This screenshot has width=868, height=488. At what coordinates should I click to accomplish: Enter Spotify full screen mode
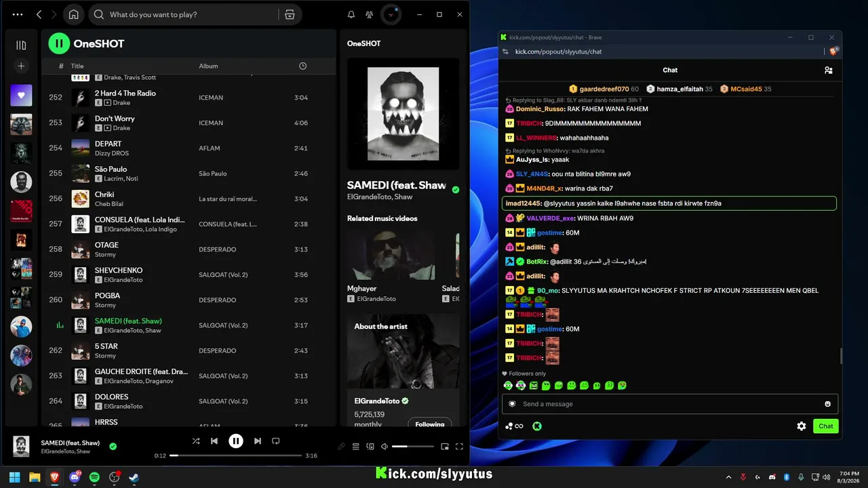pos(459,447)
